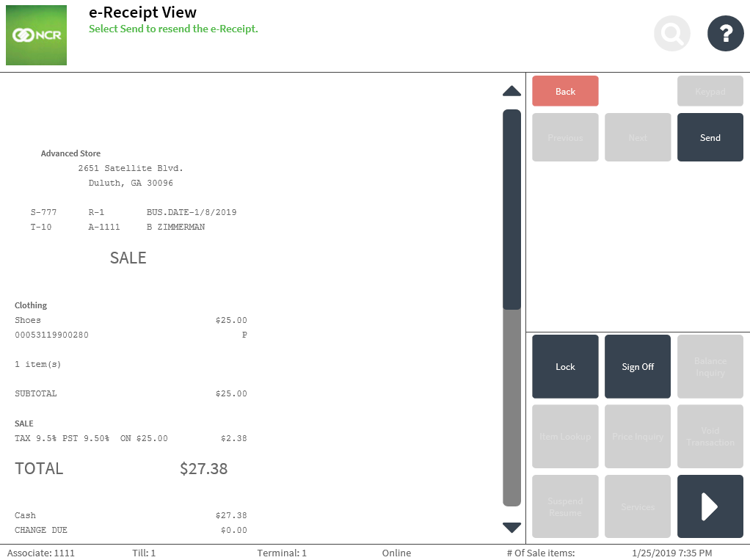Select Void Transaction
The image size is (750, 560).
710,437
